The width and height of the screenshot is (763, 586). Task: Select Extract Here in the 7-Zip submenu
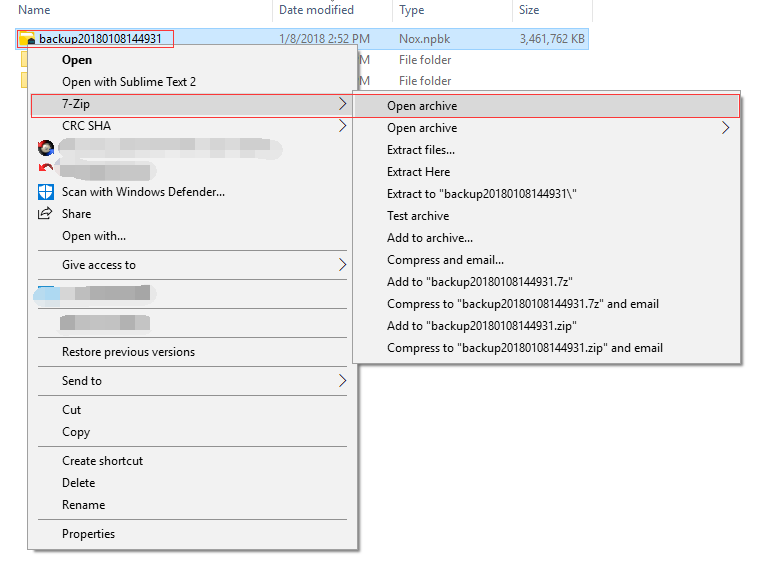(418, 172)
